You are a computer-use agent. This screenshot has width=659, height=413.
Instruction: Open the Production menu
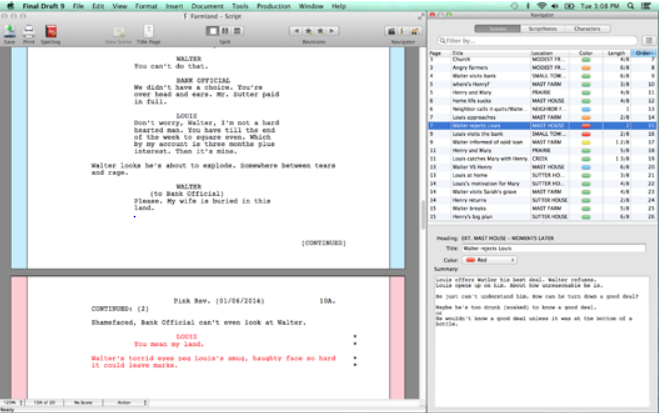[x=274, y=6]
